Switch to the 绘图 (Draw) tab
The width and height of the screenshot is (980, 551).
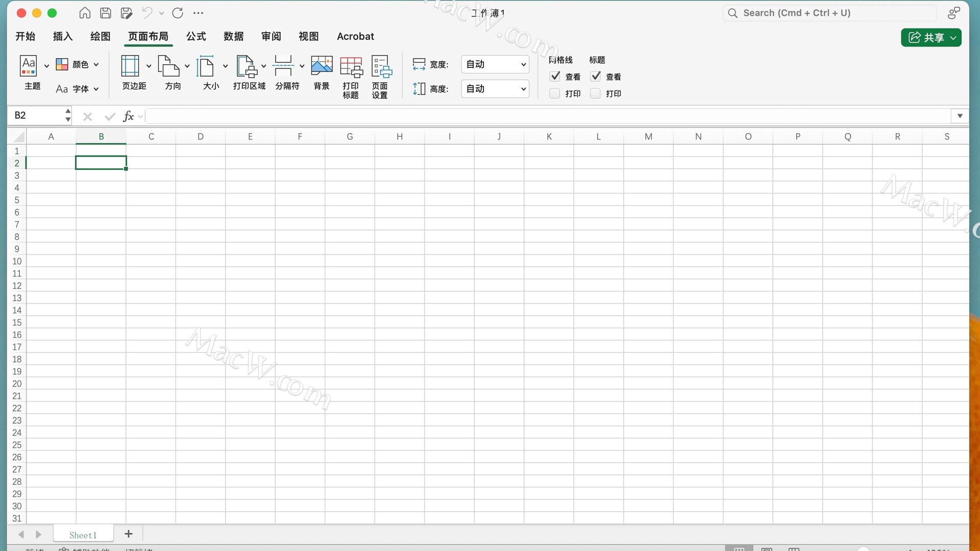pyautogui.click(x=100, y=36)
